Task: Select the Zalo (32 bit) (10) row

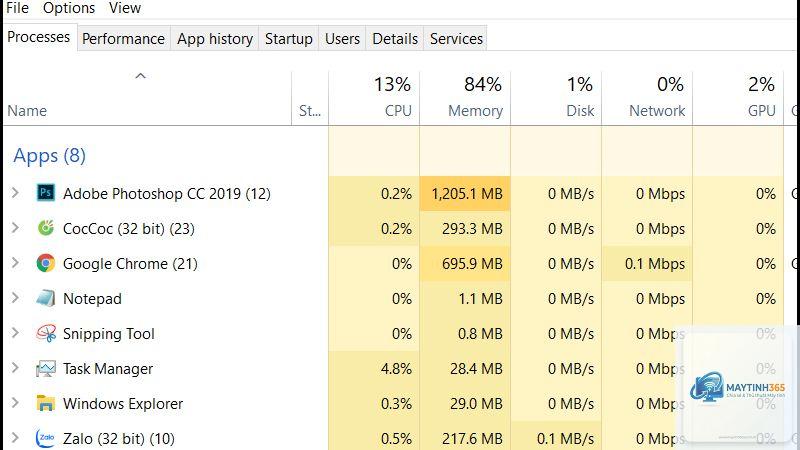Action: pyautogui.click(x=400, y=438)
